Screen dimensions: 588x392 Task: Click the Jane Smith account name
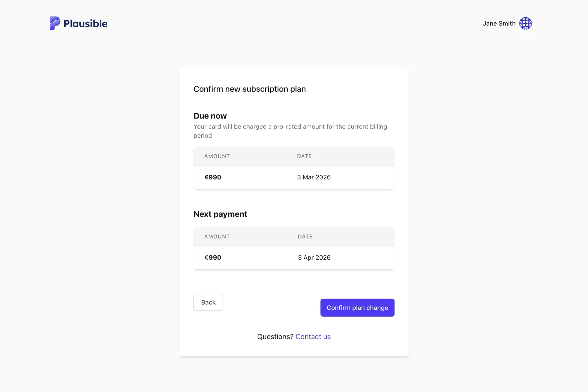[499, 23]
